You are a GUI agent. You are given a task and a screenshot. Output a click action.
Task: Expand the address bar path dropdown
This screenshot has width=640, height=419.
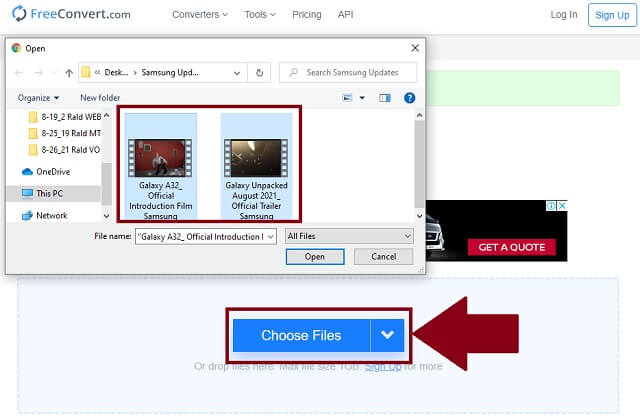[237, 73]
